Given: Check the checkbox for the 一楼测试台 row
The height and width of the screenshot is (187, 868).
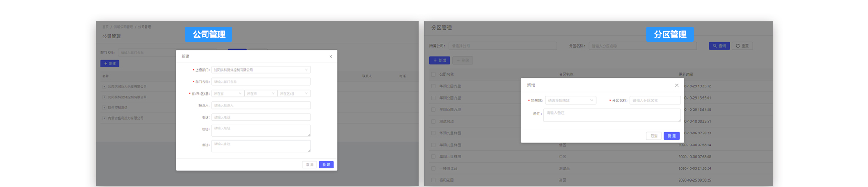Looking at the screenshot, I should pyautogui.click(x=433, y=168).
